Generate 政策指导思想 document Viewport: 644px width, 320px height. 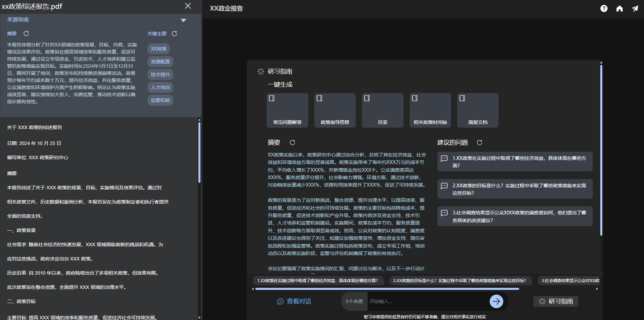tap(335, 110)
